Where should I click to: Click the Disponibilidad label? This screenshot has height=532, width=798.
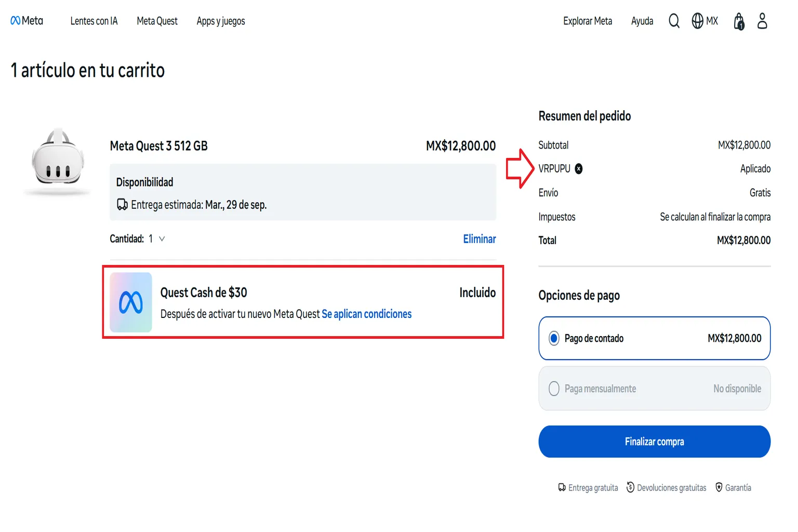pyautogui.click(x=144, y=182)
